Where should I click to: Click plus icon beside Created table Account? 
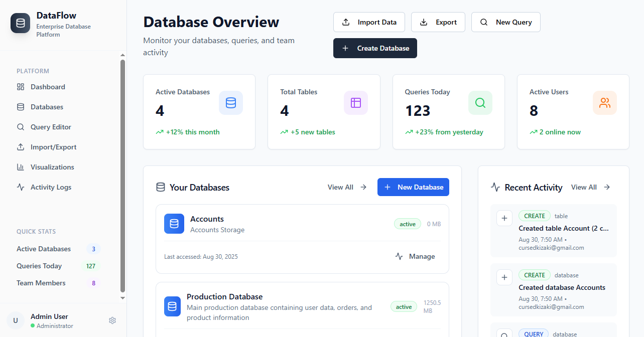[x=504, y=218]
